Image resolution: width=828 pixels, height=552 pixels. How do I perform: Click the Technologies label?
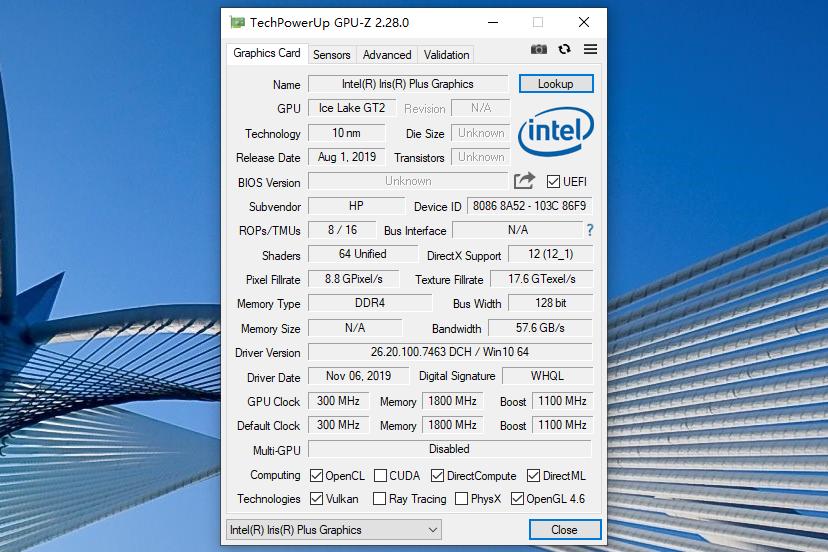click(269, 499)
